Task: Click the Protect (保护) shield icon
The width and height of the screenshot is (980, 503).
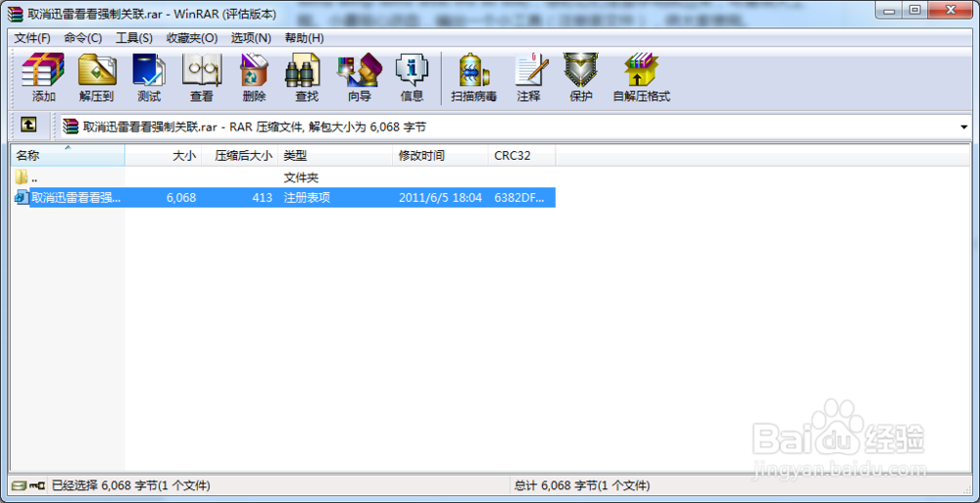Action: (x=580, y=76)
